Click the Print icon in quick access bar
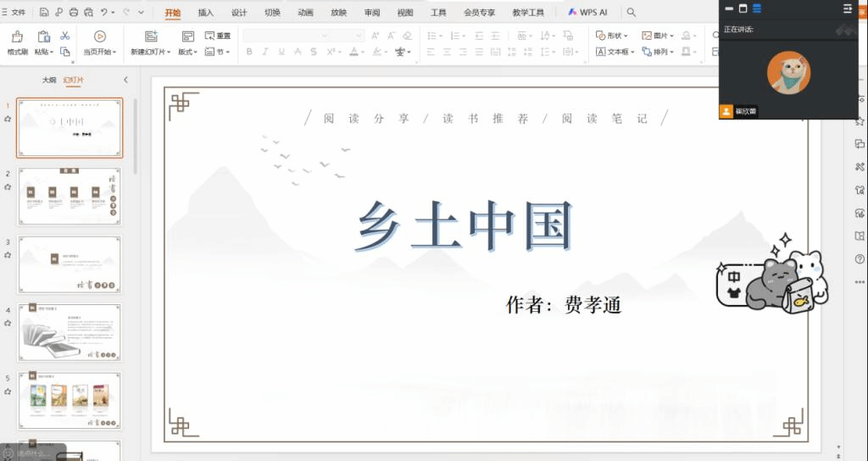 [x=74, y=13]
